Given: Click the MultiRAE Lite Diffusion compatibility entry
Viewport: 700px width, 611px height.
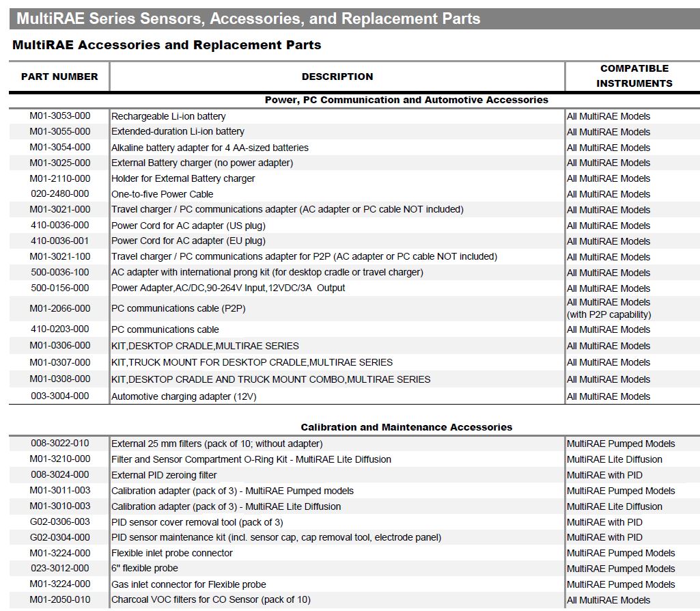Looking at the screenshot, I should (613, 459).
